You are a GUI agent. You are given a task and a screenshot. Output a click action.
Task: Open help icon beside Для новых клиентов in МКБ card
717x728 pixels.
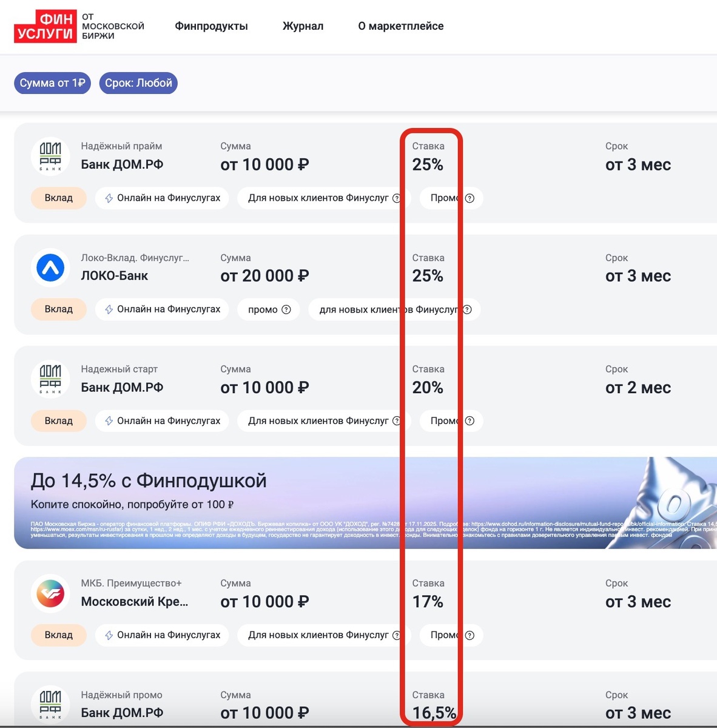point(397,635)
